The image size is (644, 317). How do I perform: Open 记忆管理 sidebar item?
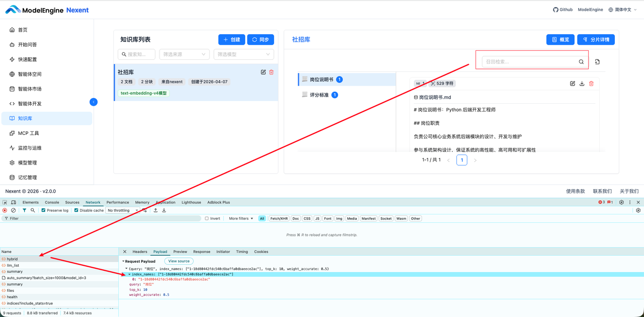(46, 178)
